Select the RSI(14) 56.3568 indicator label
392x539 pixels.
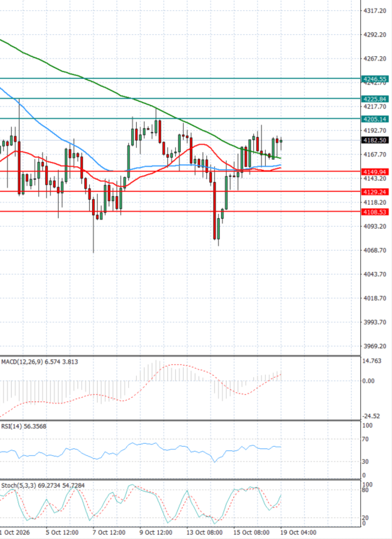tap(24, 426)
